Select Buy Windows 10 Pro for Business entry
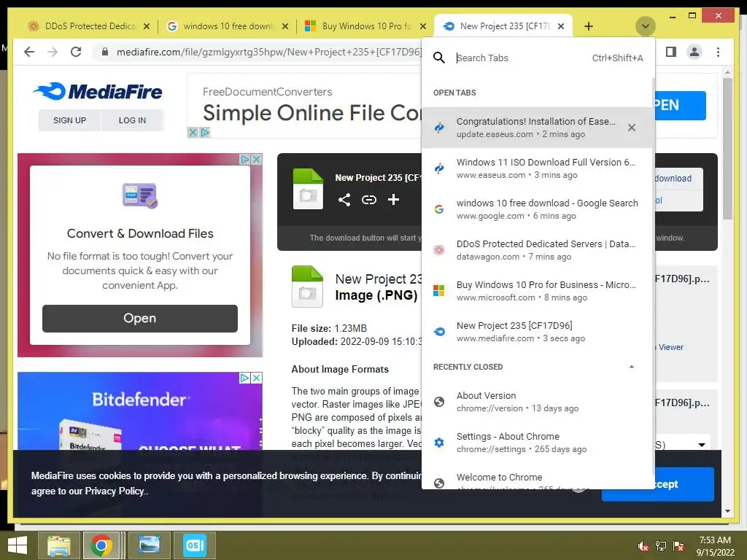Viewport: 747px width, 560px height. (x=537, y=291)
